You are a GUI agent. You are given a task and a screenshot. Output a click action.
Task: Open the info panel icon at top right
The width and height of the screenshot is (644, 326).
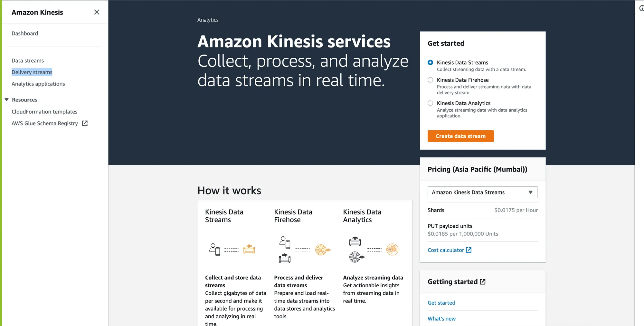641,8
